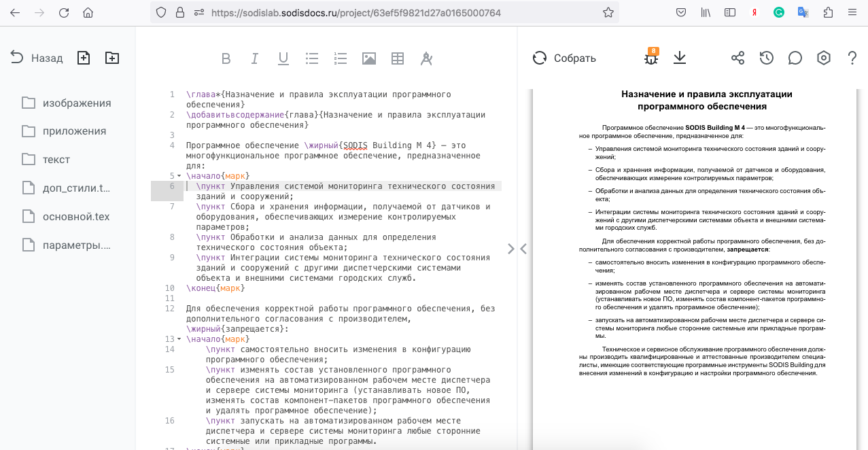Insert a bulleted list
Image resolution: width=868 pixels, height=450 pixels.
311,58
